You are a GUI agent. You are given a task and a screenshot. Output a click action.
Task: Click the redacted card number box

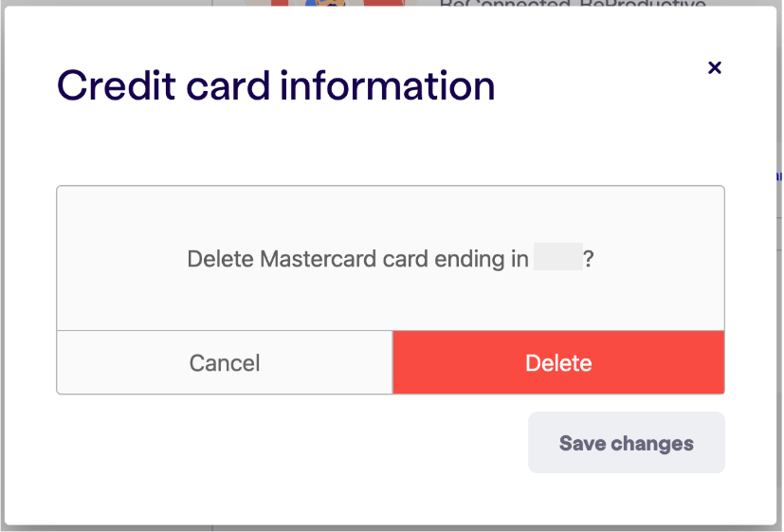coord(558,256)
